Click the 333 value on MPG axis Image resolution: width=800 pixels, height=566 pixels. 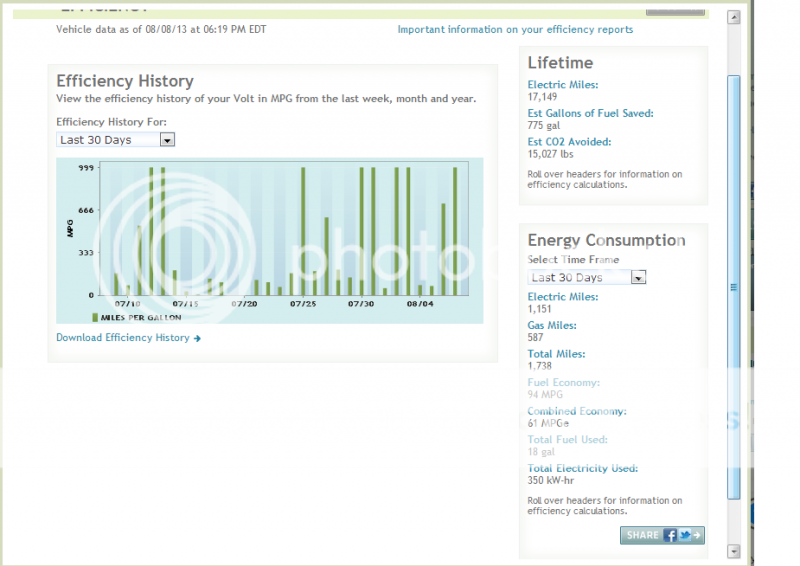tap(86, 253)
